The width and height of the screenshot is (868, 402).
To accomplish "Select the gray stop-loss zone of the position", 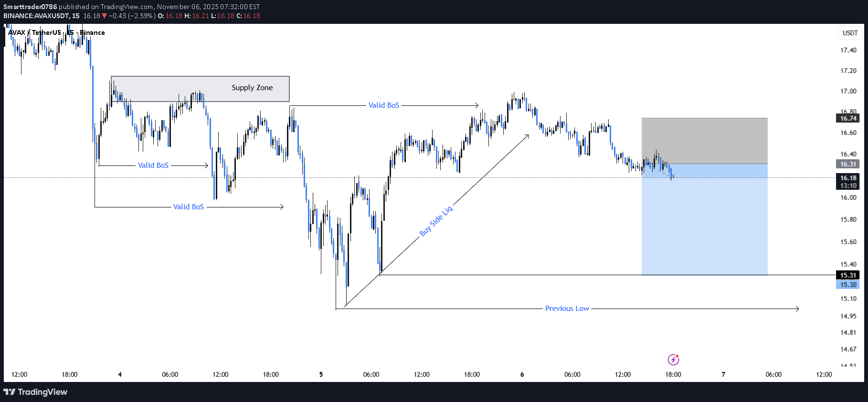I will [704, 141].
